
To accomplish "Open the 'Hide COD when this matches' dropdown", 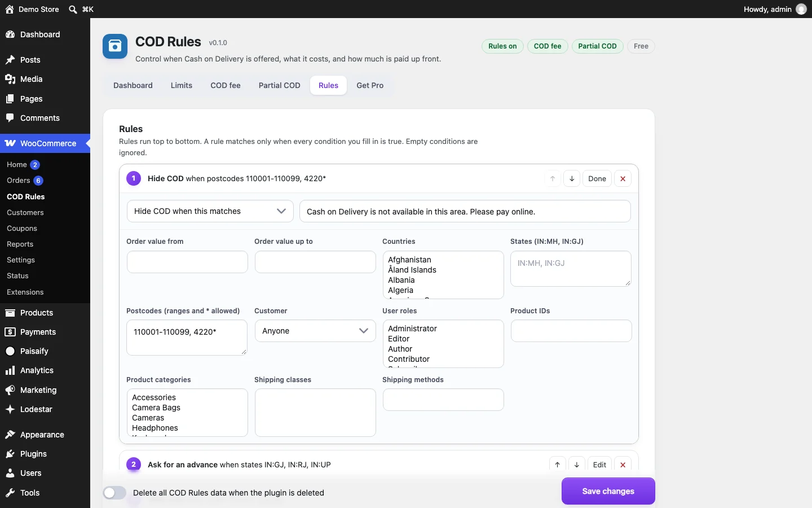I will 210,211.
